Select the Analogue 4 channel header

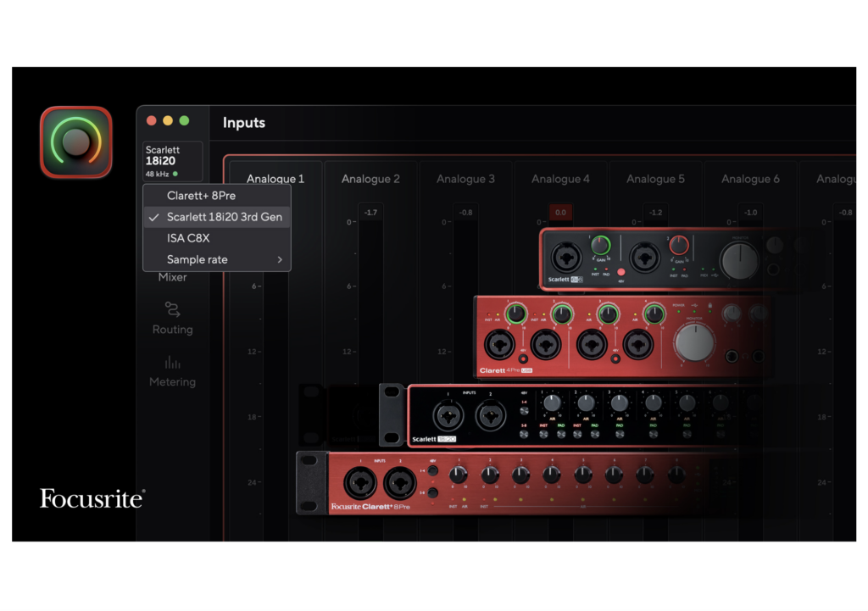click(560, 179)
